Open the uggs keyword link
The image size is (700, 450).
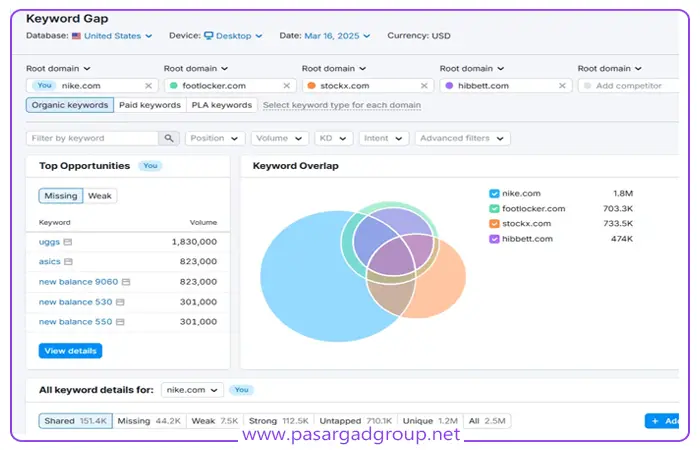[x=49, y=242]
